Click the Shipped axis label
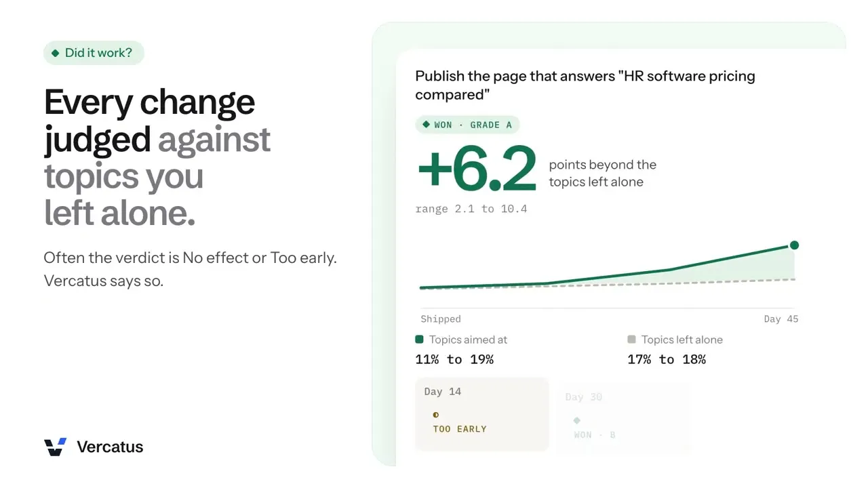 441,319
